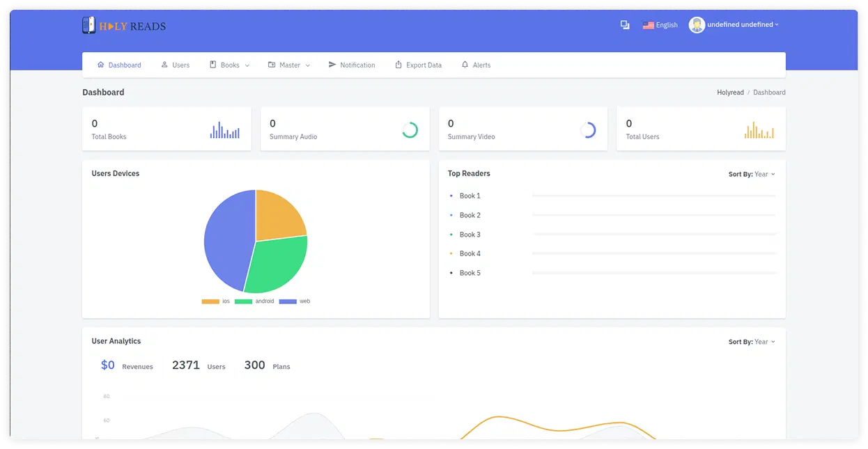Click the Total Users label
The width and height of the screenshot is (868, 449).
point(642,137)
